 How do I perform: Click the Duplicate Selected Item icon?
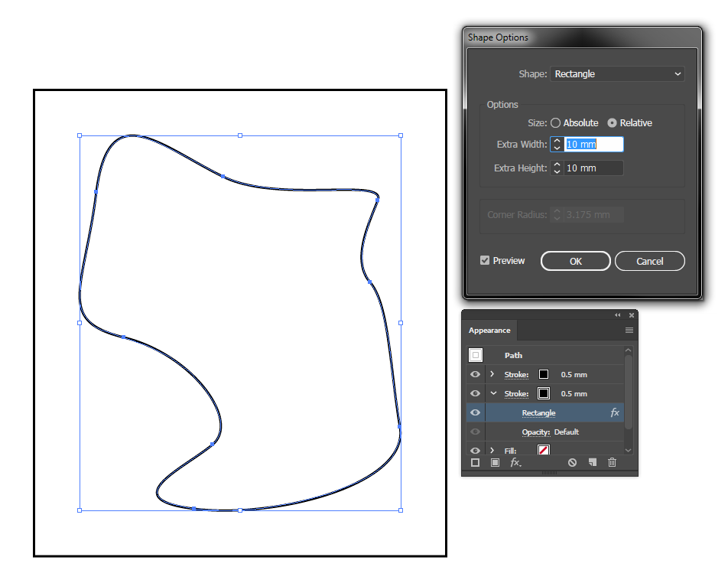coord(593,462)
